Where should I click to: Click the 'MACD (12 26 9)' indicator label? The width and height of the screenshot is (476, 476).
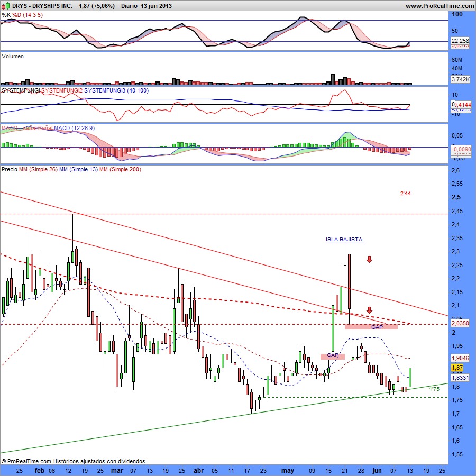click(x=74, y=128)
